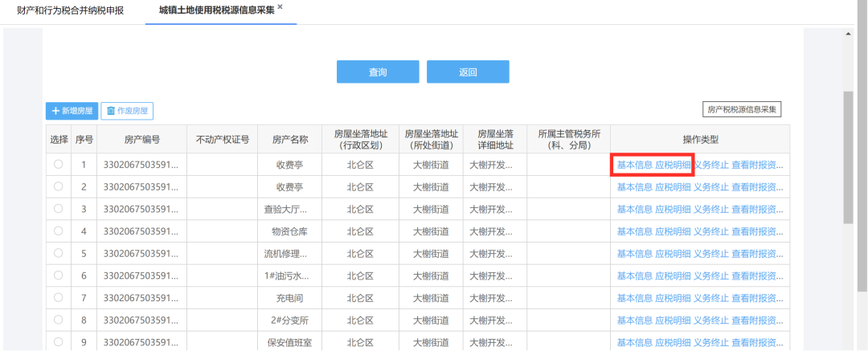
Task: Click 保安值班室 property name cell
Action: pos(289,342)
